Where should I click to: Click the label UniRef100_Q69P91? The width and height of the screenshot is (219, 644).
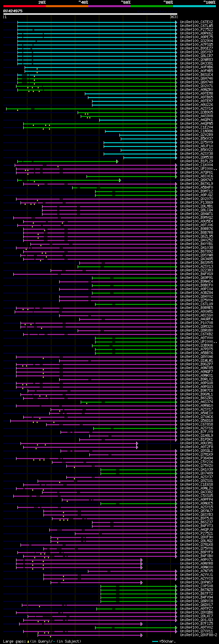[196, 278]
